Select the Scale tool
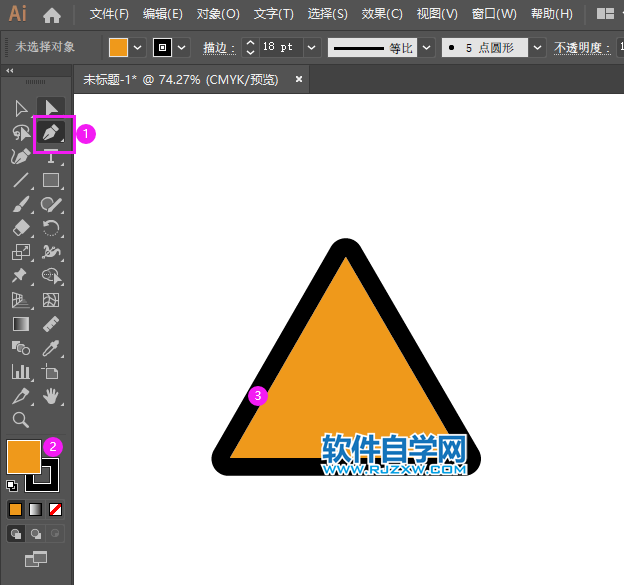The height and width of the screenshot is (585, 624). 21,252
